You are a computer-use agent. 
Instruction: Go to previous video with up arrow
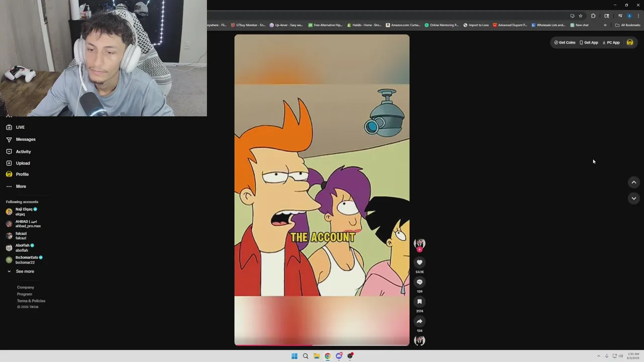pyautogui.click(x=634, y=182)
